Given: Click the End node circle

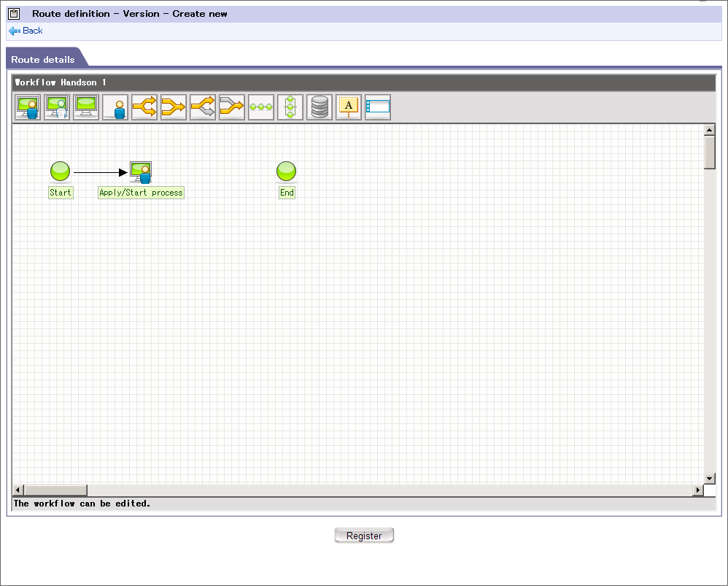Looking at the screenshot, I should (287, 171).
